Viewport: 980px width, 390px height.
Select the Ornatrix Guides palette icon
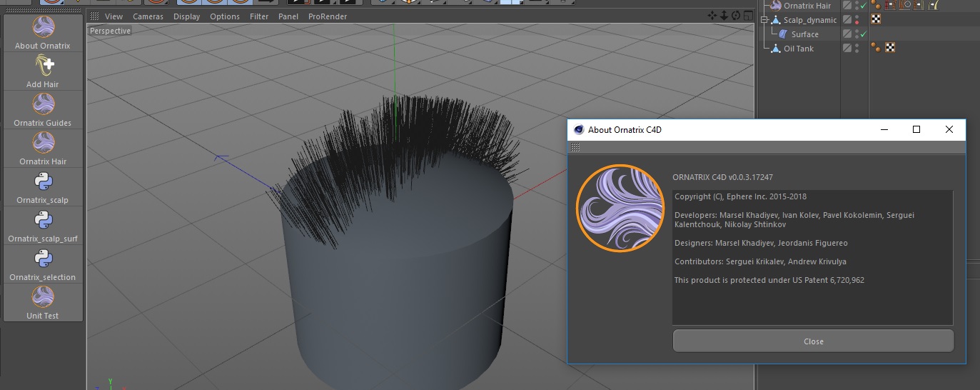pos(43,105)
